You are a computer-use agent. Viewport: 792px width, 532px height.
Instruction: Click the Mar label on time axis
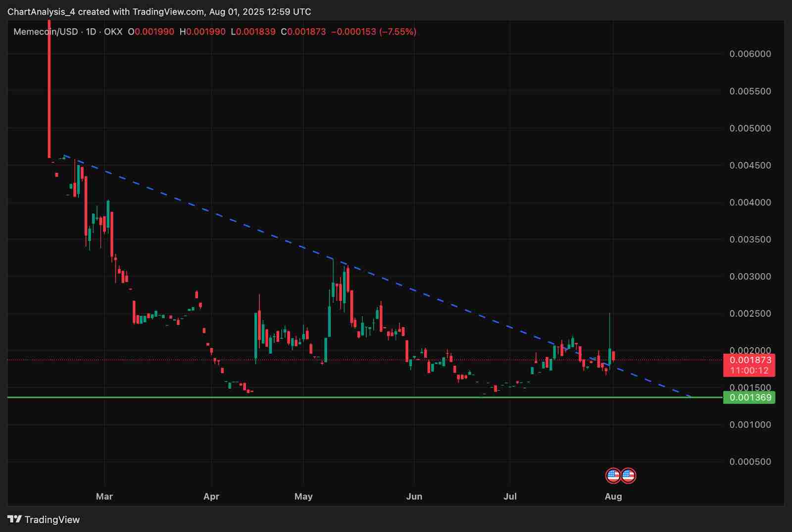104,496
